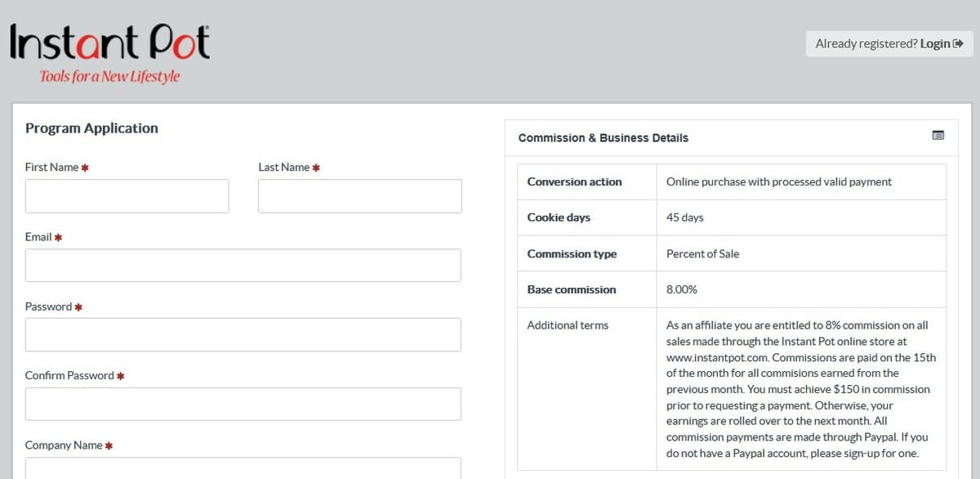Click the Additional terms description paragraph
The height and width of the screenshot is (479, 980).
801,389
